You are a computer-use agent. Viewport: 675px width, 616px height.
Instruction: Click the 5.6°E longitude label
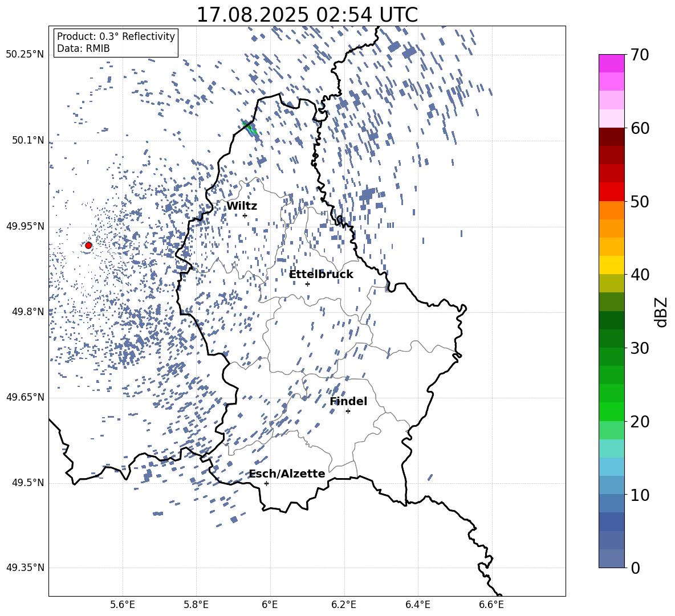(x=123, y=605)
